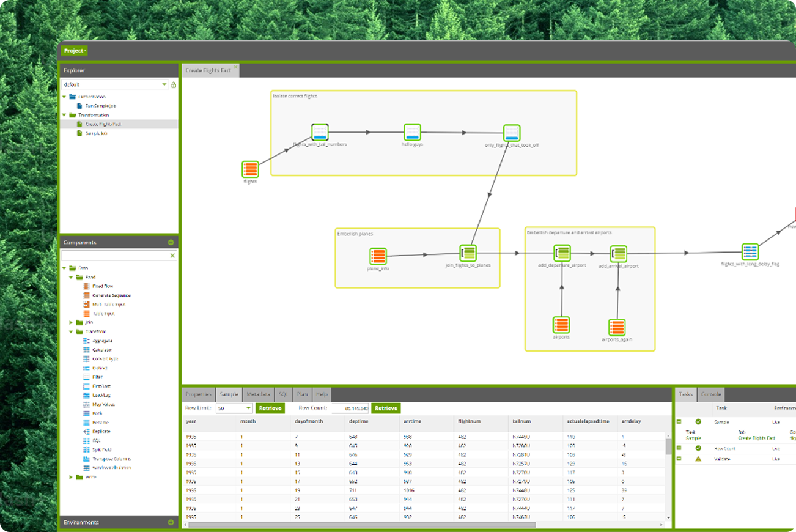Select the flights_with_long_delay_flag node
The height and width of the screenshot is (532, 796).
pos(750,251)
